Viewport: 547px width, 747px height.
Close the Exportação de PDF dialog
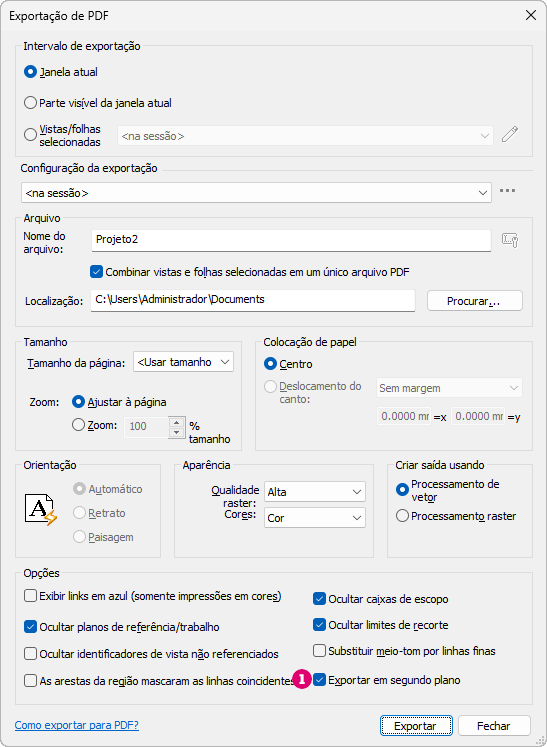pos(531,15)
